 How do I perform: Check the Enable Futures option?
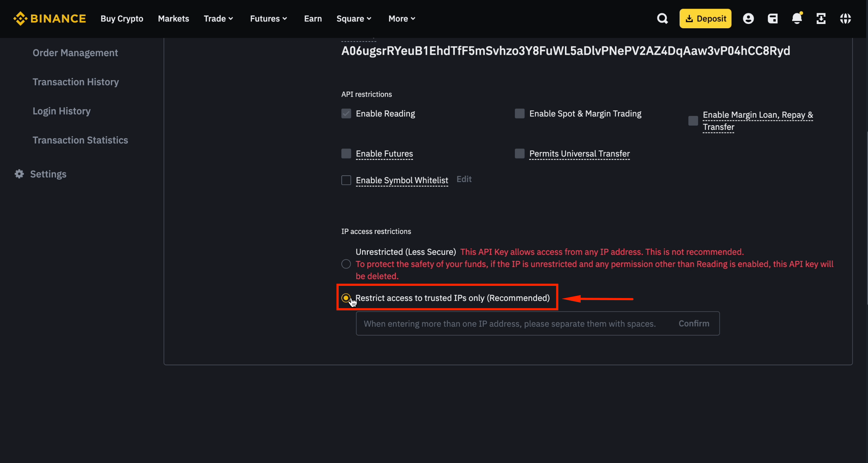tap(346, 153)
